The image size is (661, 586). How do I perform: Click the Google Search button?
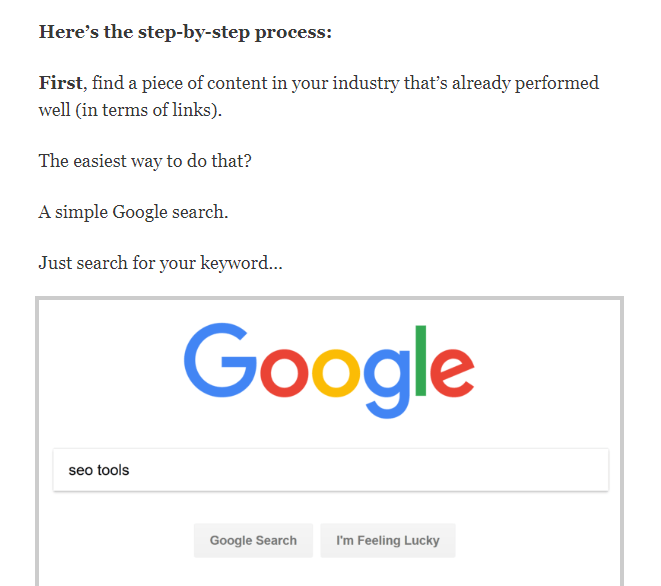[x=253, y=540]
